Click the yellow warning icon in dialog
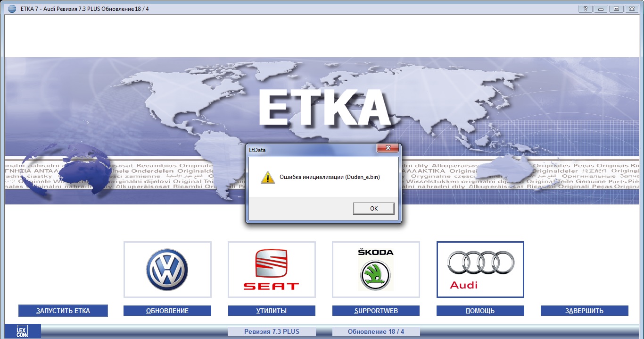Image resolution: width=644 pixels, height=339 pixels. 268,178
